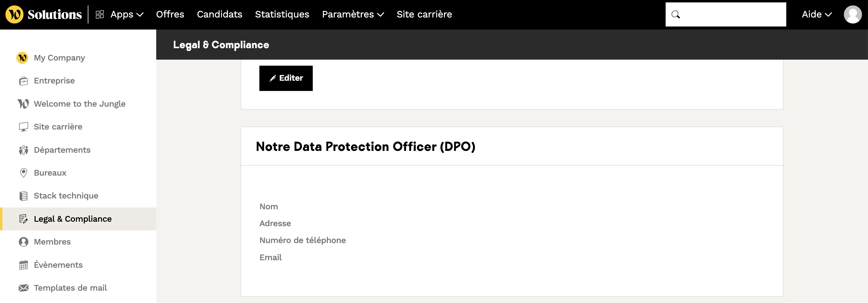The image size is (868, 303).
Task: Open the Candidats menu item
Action: (219, 14)
